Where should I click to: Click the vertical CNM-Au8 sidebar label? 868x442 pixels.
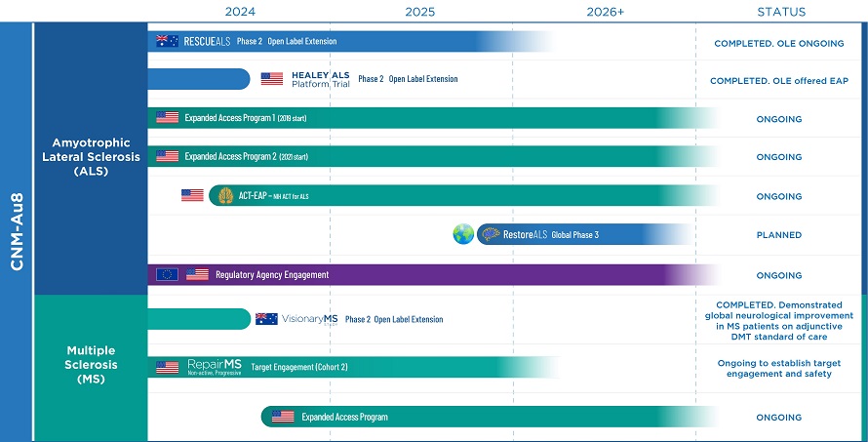pos(17,230)
